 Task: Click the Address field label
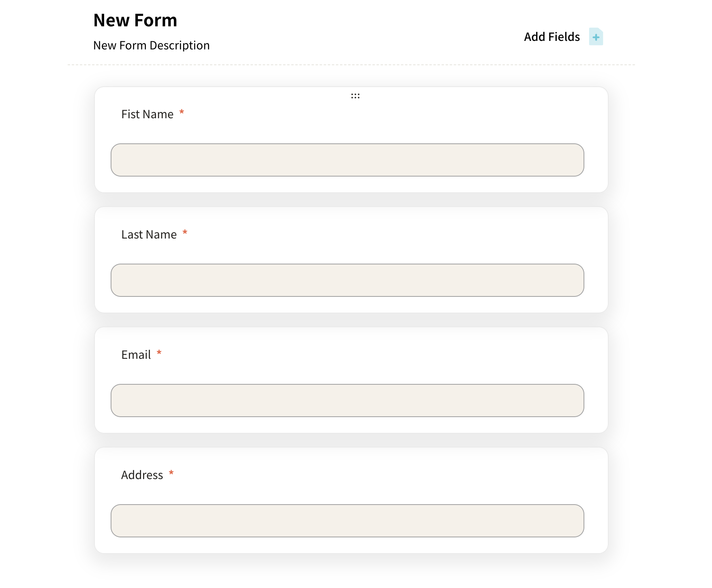click(x=142, y=475)
